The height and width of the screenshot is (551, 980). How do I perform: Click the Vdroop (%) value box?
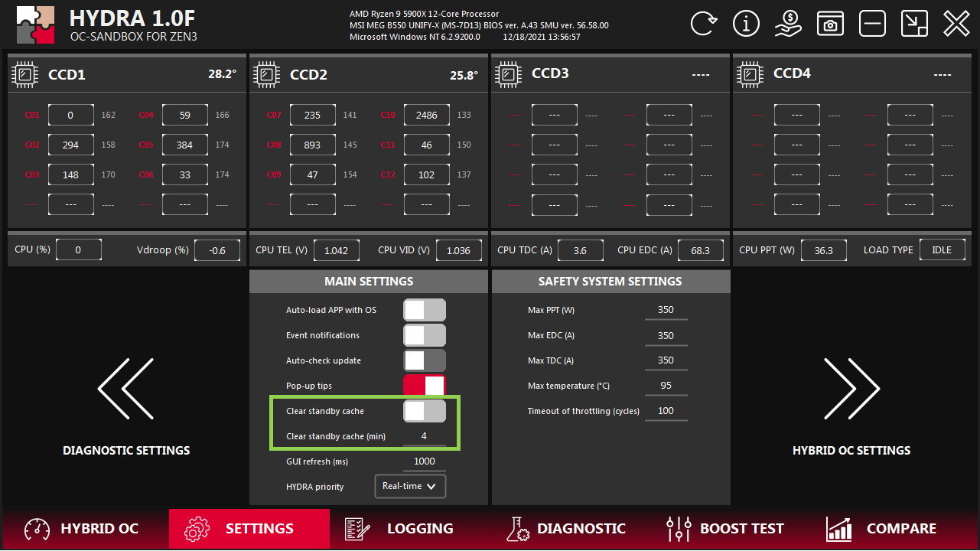217,250
